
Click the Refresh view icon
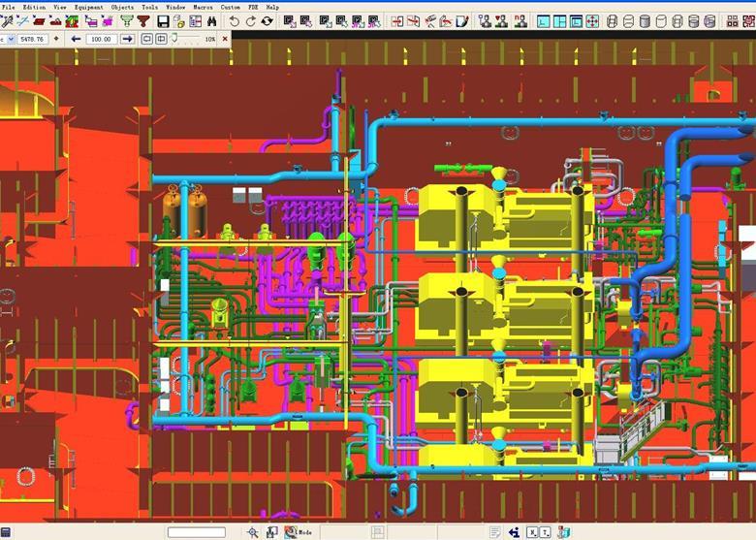267,20
